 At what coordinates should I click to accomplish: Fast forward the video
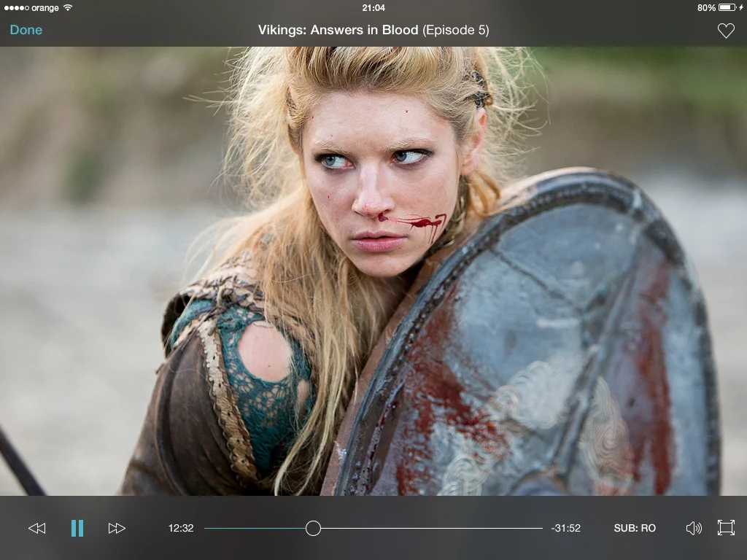click(x=117, y=528)
